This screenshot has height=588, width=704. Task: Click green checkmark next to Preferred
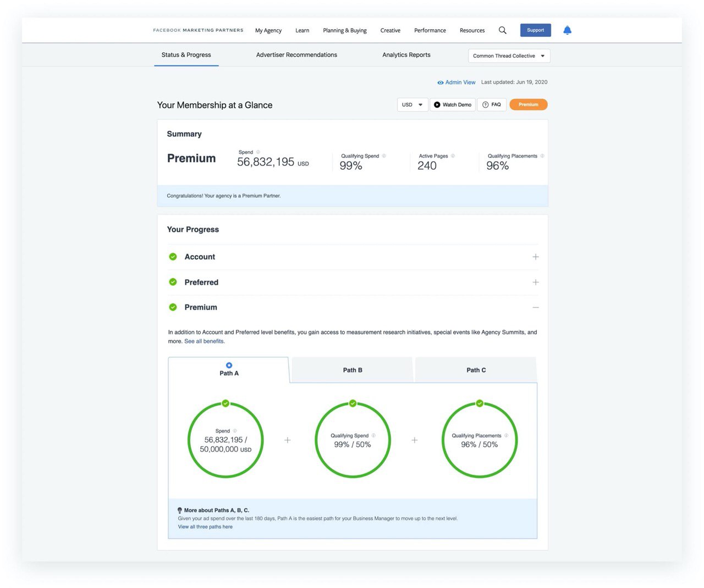[x=173, y=282]
